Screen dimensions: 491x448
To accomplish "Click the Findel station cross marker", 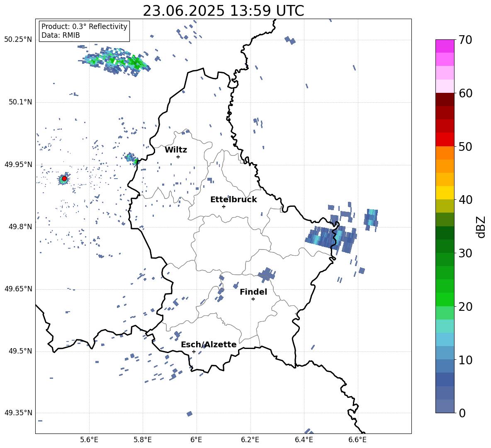I will tap(253, 299).
